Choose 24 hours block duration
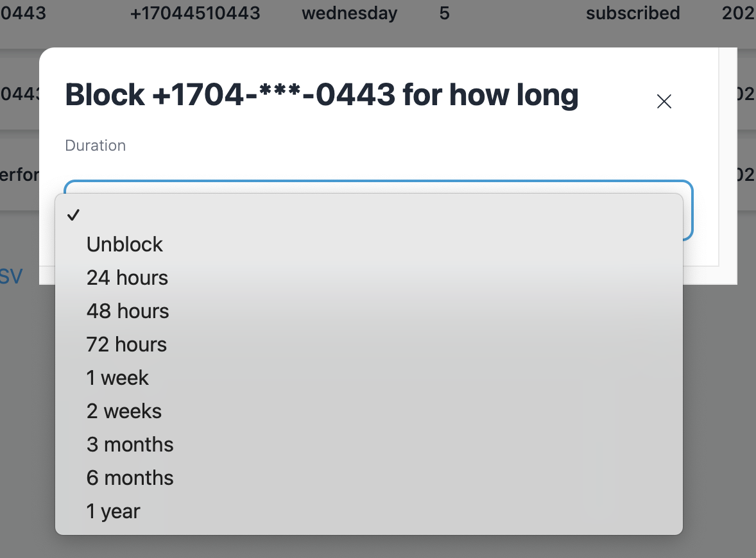The image size is (756, 558). coord(127,278)
